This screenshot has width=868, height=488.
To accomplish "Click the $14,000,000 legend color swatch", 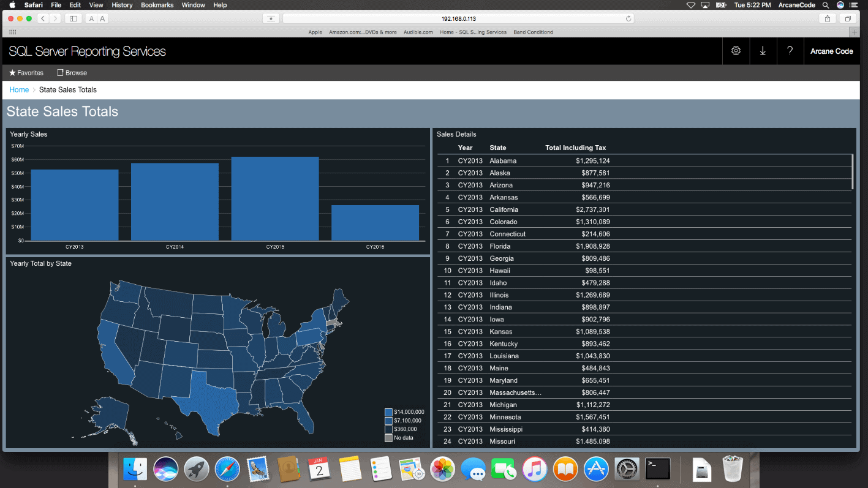I will (388, 412).
